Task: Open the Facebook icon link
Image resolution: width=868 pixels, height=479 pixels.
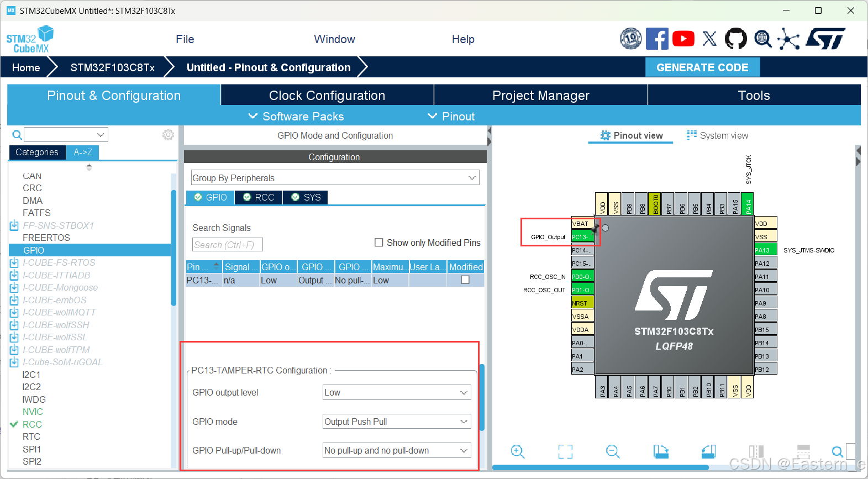Action: [657, 39]
